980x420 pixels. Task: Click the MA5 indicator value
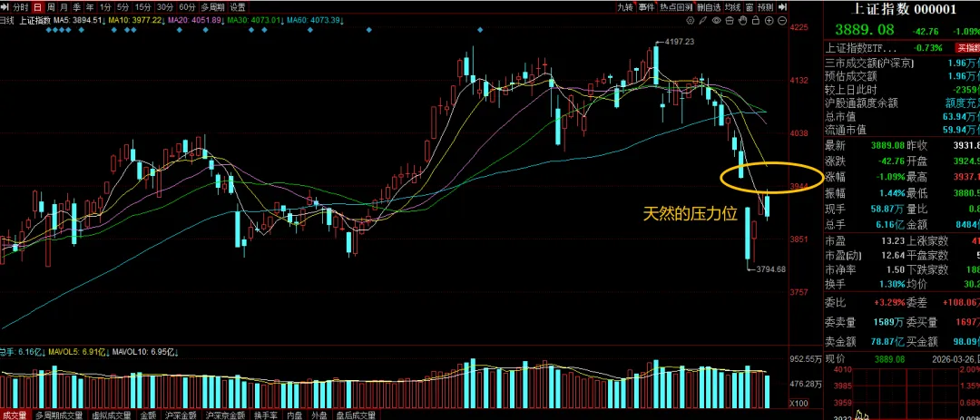(x=77, y=20)
